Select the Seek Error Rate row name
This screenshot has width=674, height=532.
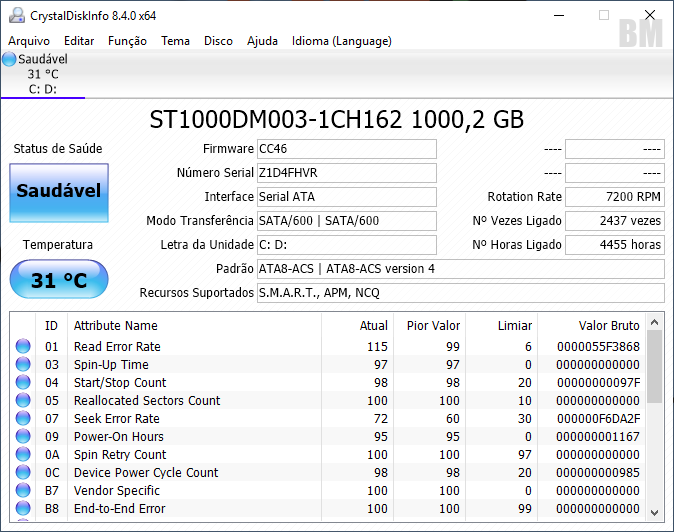point(116,419)
